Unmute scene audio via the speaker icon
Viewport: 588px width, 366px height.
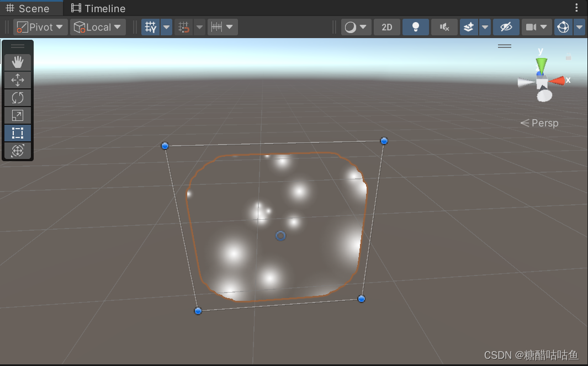(x=444, y=26)
